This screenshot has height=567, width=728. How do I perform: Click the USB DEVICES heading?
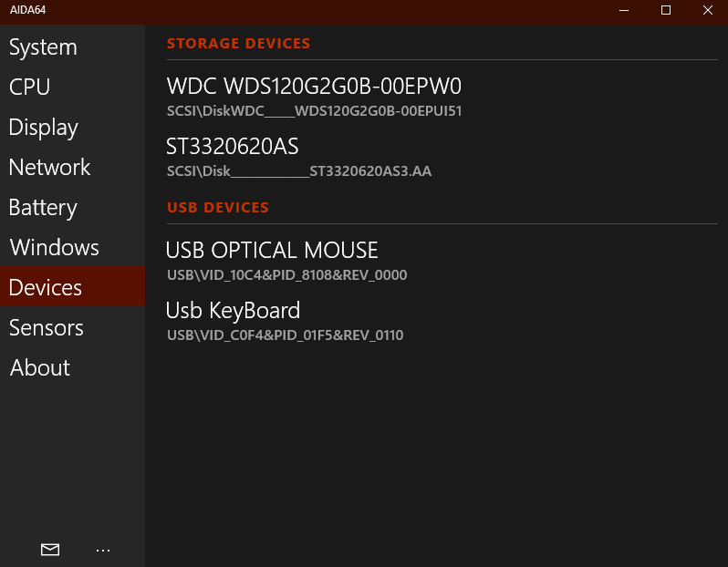[218, 208]
